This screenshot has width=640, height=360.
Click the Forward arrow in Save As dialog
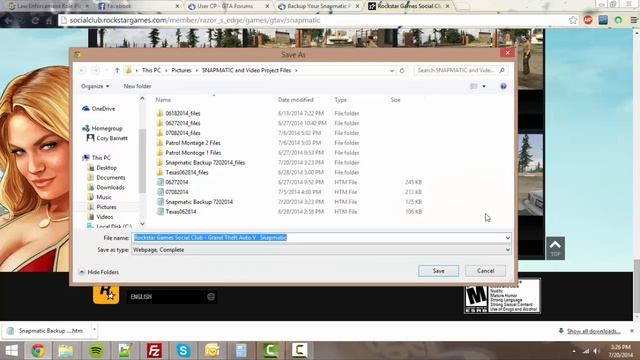(95, 71)
